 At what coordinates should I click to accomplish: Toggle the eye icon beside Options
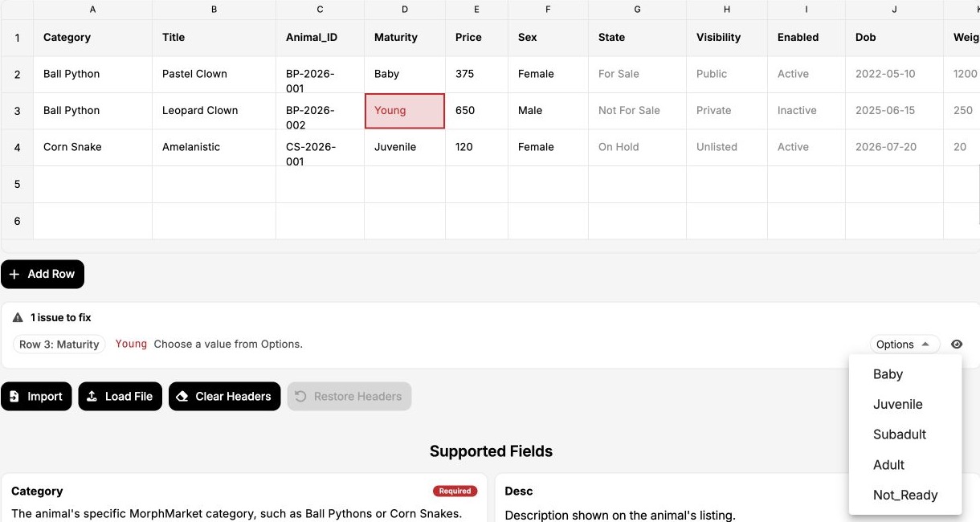pyautogui.click(x=957, y=345)
